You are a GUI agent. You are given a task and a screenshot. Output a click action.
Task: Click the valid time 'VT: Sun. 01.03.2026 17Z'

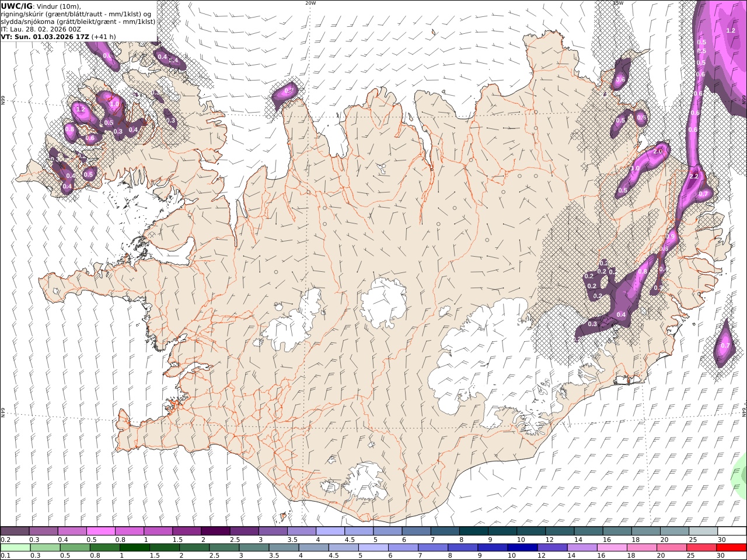[x=45, y=37]
